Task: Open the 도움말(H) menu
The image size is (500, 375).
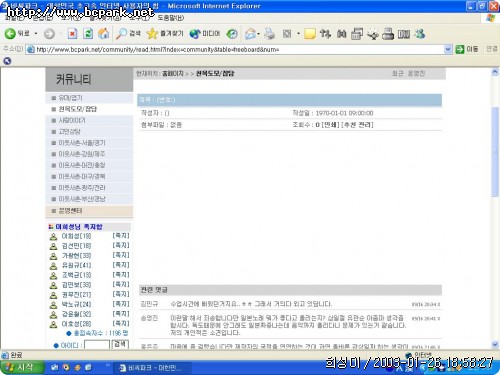Action: click(x=170, y=18)
